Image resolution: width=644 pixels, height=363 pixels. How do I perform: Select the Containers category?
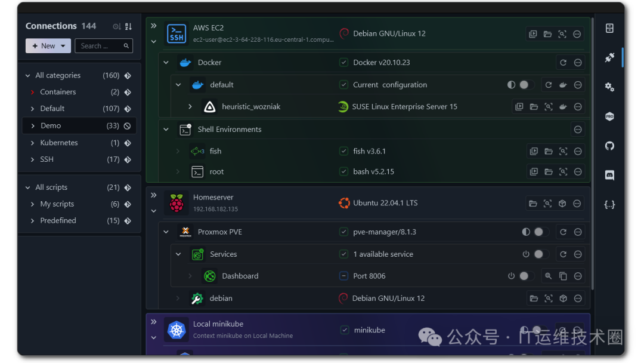[79, 92]
